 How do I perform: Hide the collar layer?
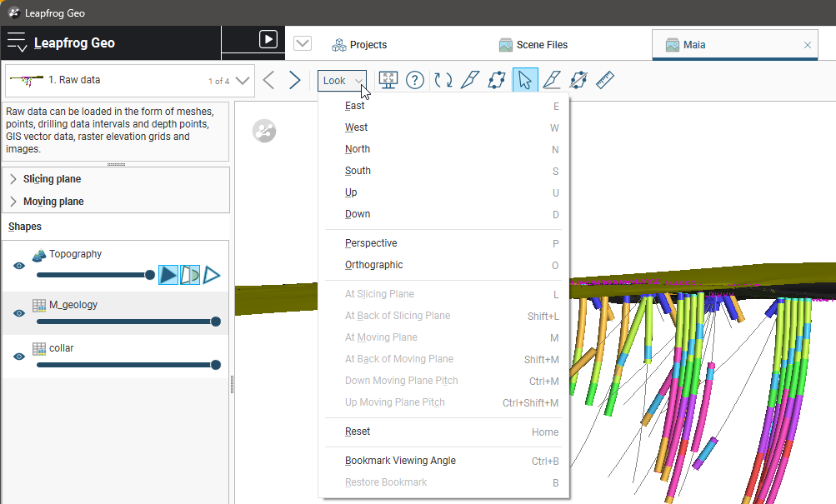(x=19, y=357)
